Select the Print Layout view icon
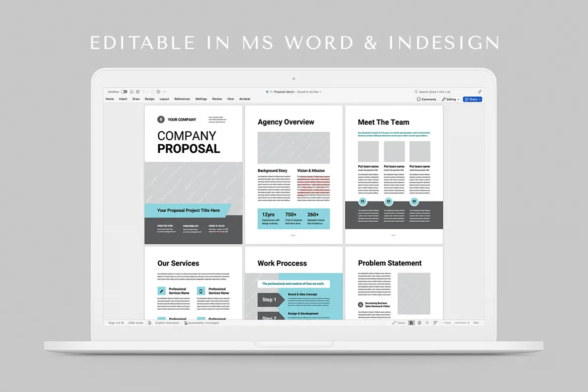The width and height of the screenshot is (588, 392). pyautogui.click(x=412, y=323)
